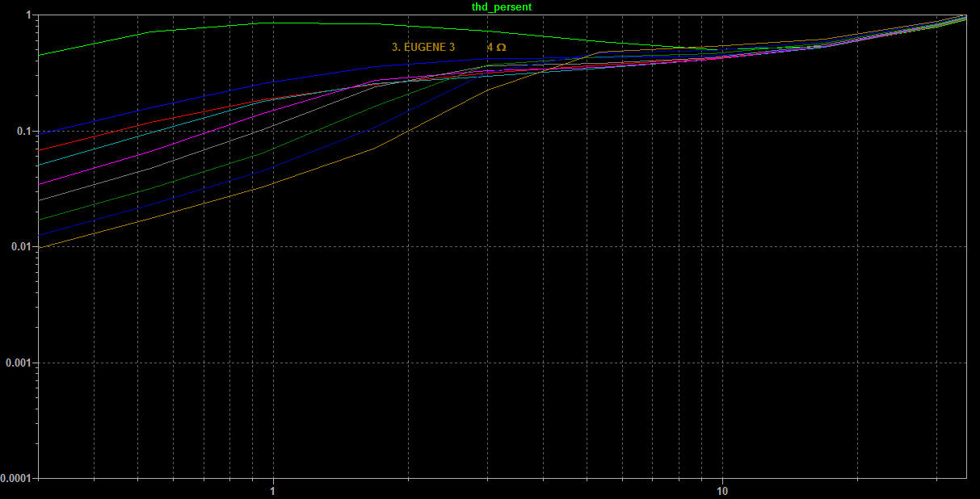Click intersection of 0.001 and x=1 gridlines
Viewport: 980px width, 499px height.
coord(273,363)
